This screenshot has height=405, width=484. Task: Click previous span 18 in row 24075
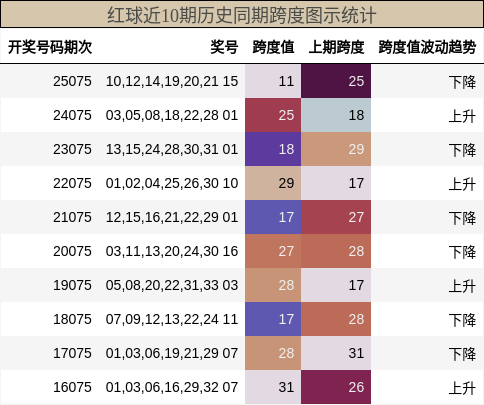(336, 115)
